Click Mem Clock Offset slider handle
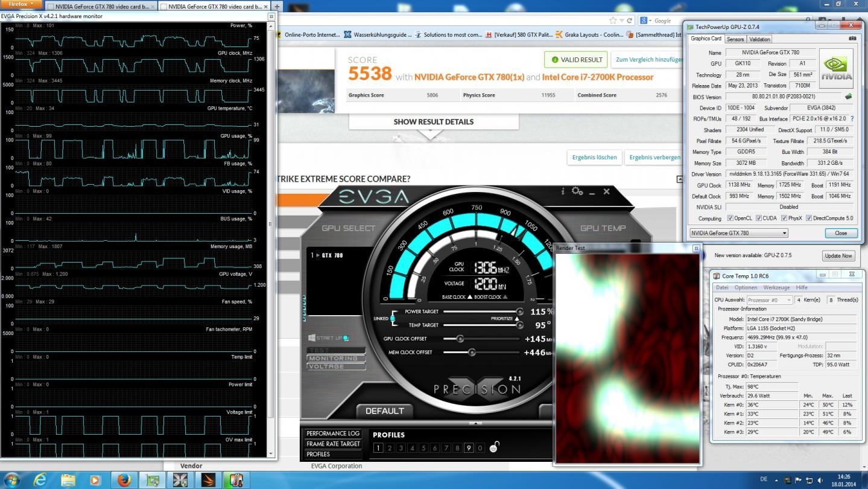The height and width of the screenshot is (489, 868). coord(472,353)
